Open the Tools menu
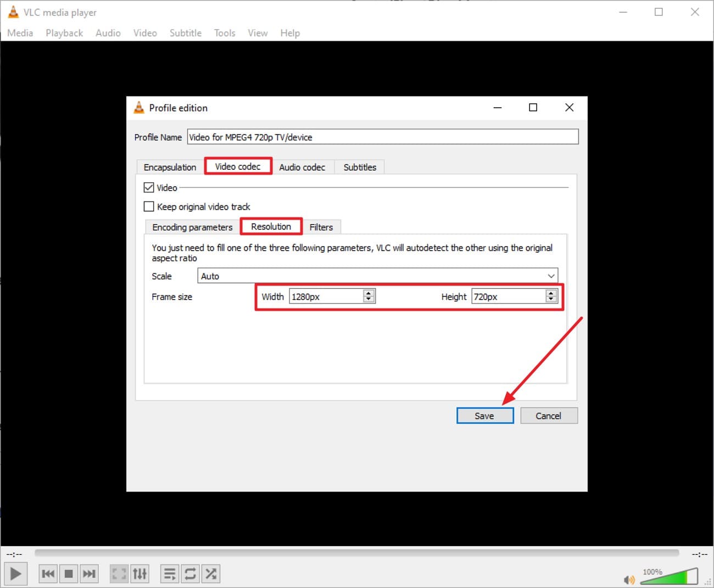 (224, 33)
